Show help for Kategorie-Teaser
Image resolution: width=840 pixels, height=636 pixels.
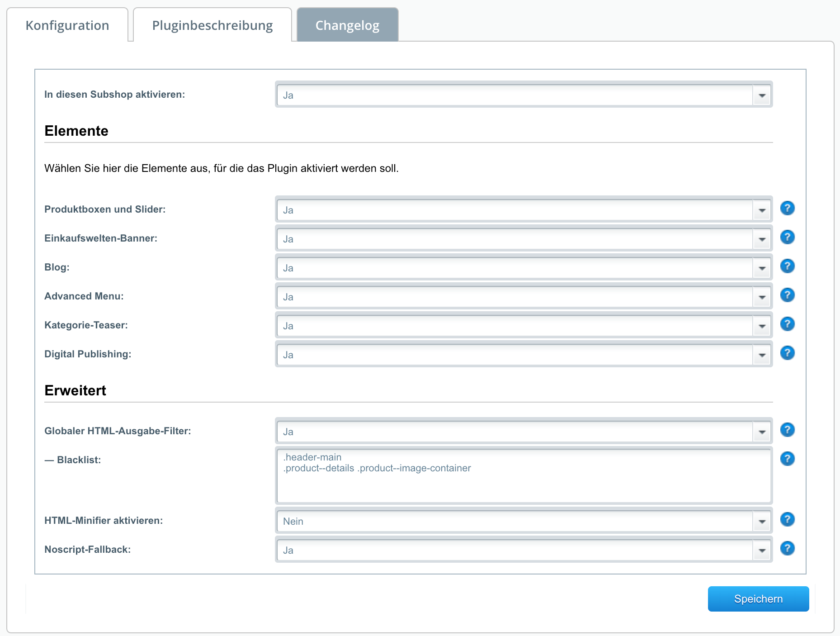click(787, 324)
